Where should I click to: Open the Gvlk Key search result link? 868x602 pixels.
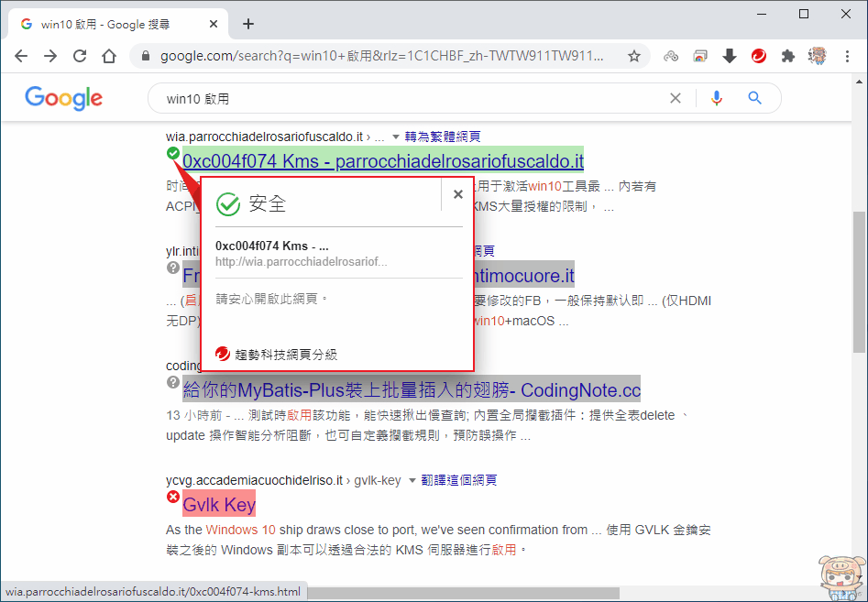coord(217,504)
